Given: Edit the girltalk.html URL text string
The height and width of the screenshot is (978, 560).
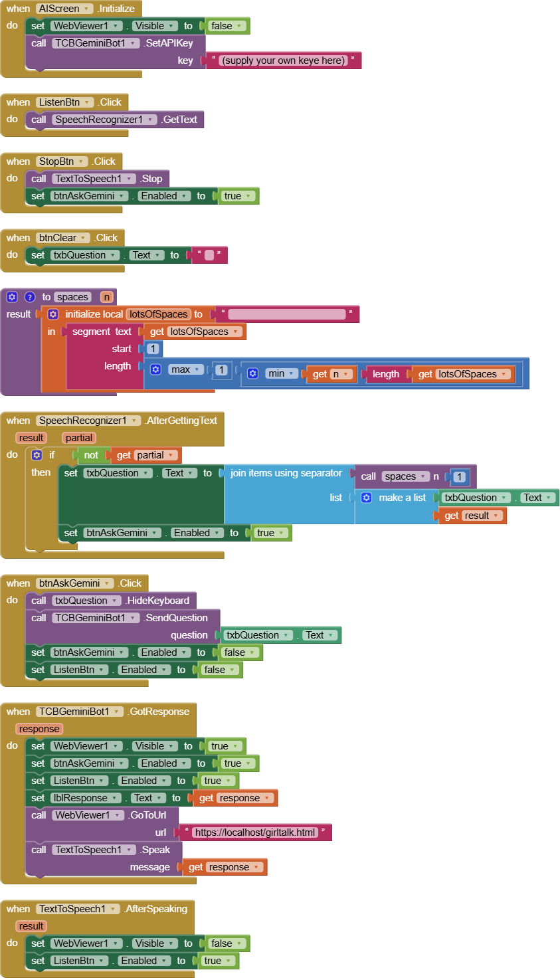Looking at the screenshot, I should [x=255, y=832].
